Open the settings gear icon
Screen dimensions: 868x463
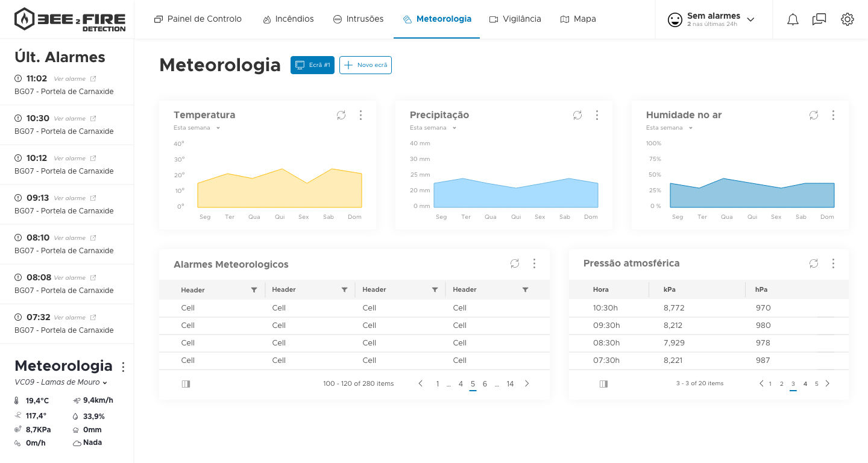(x=848, y=19)
